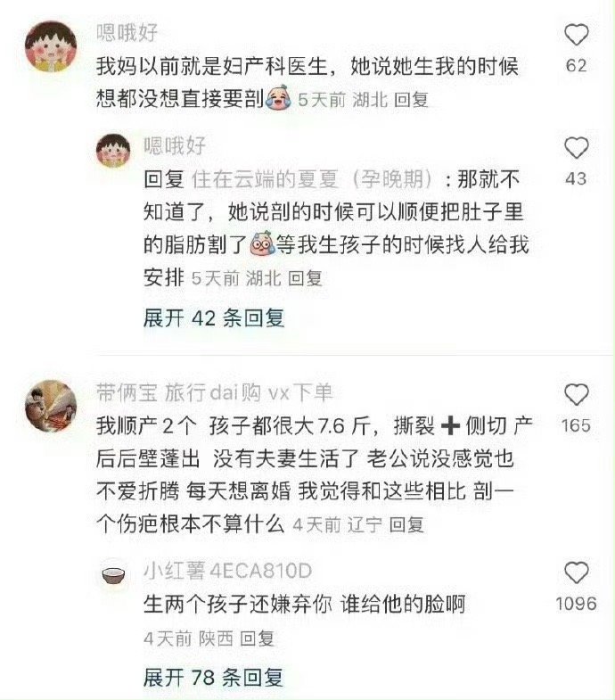Select comment text 生两个孩子还嫌弃你

point(237,605)
